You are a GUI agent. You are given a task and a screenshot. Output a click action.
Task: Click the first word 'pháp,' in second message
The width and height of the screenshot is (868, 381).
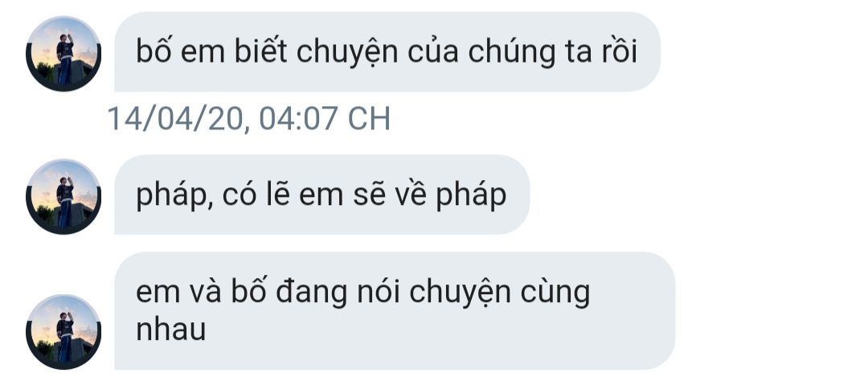coord(174,197)
